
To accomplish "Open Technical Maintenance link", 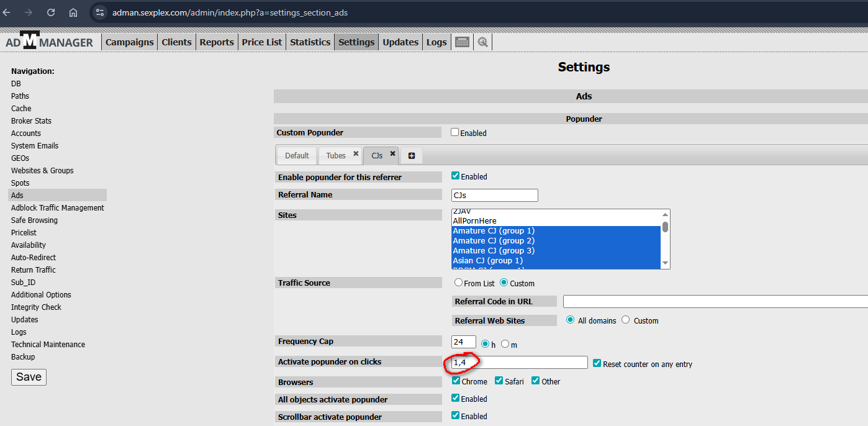I will pos(48,344).
